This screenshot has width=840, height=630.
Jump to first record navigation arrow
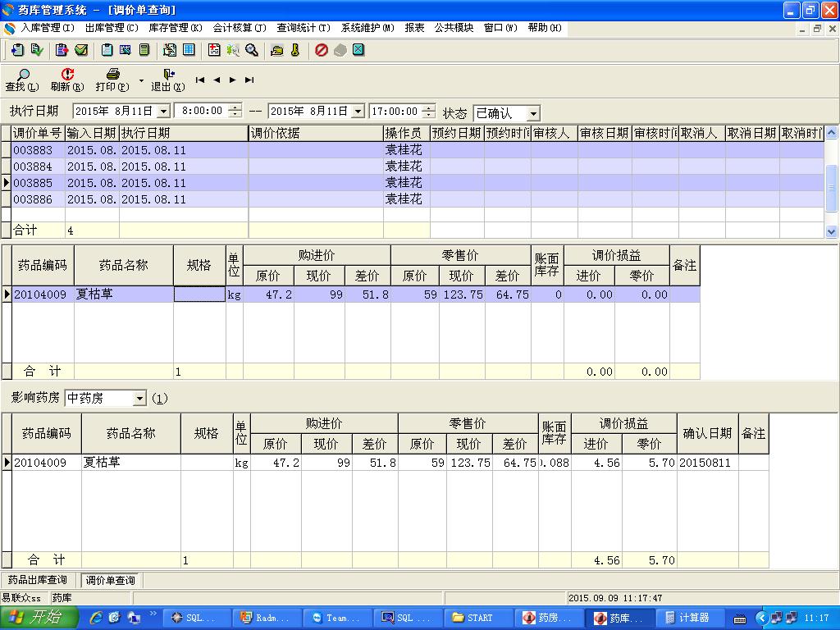coord(200,80)
